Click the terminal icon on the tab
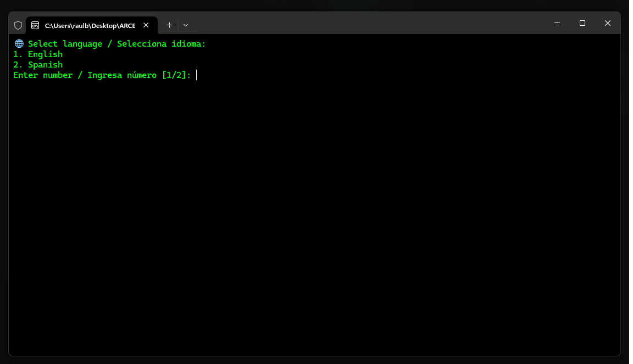 pyautogui.click(x=35, y=25)
